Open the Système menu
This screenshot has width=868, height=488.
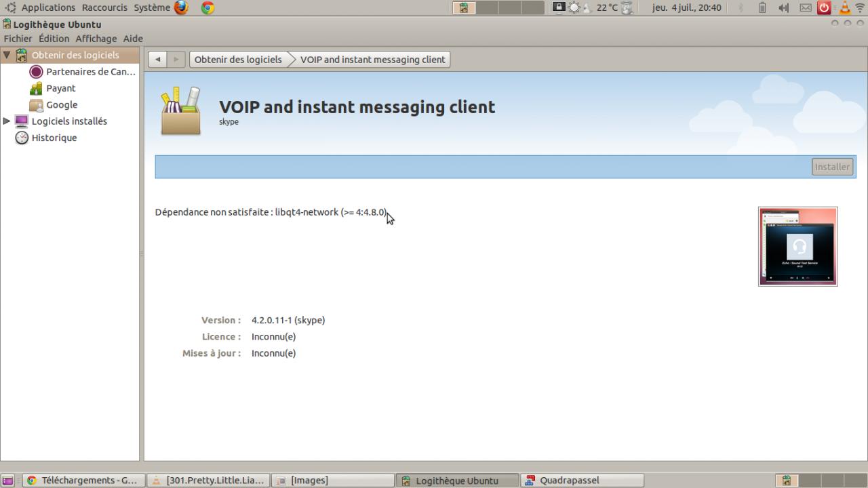(152, 7)
